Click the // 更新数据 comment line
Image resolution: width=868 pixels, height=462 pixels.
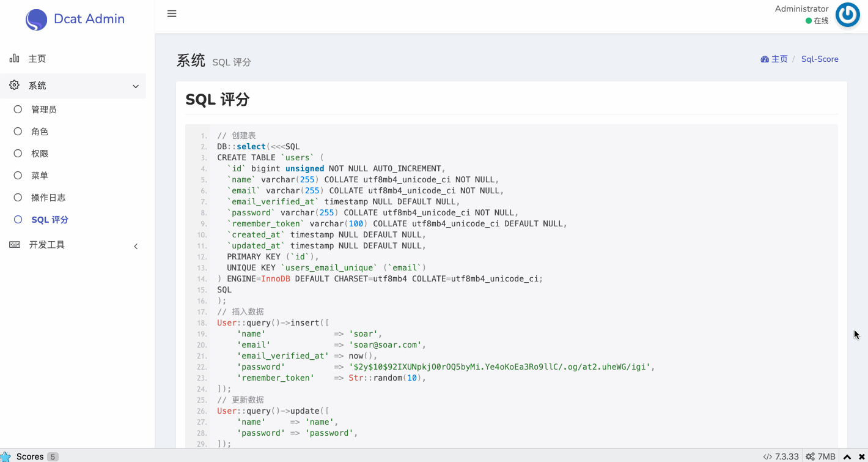coord(241,400)
